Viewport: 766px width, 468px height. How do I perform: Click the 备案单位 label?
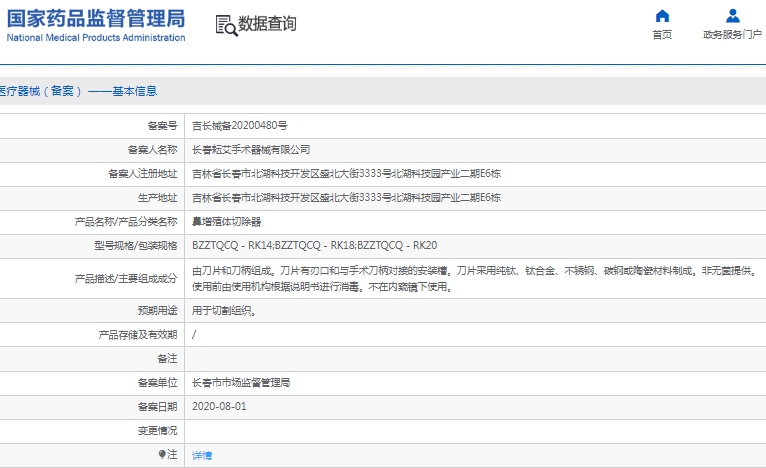[x=157, y=383]
